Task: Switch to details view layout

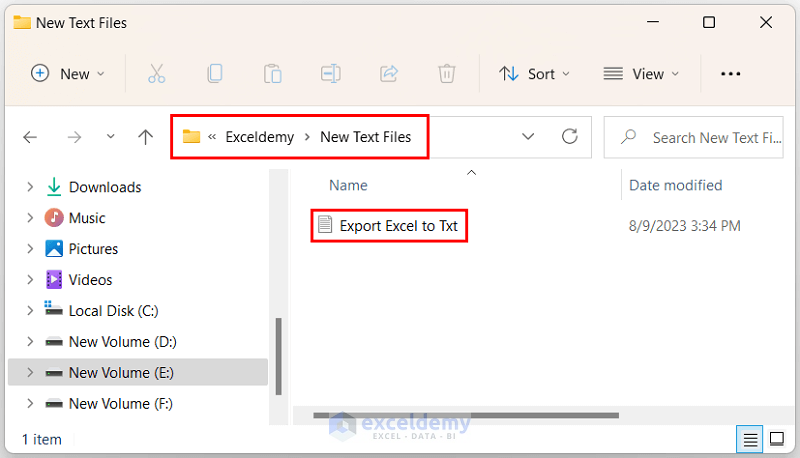Action: [x=748, y=439]
